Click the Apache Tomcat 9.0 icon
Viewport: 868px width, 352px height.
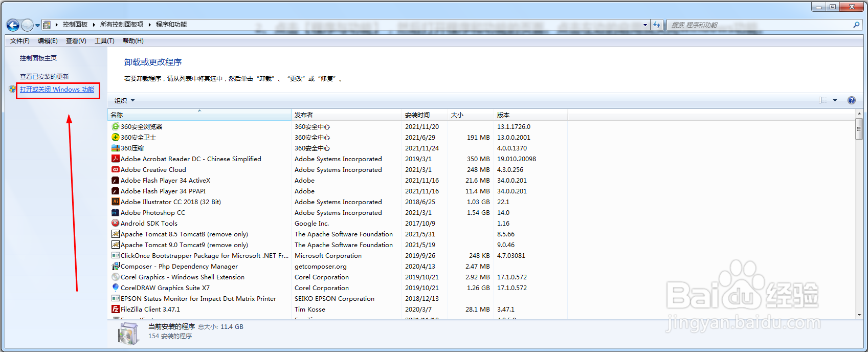click(x=116, y=245)
